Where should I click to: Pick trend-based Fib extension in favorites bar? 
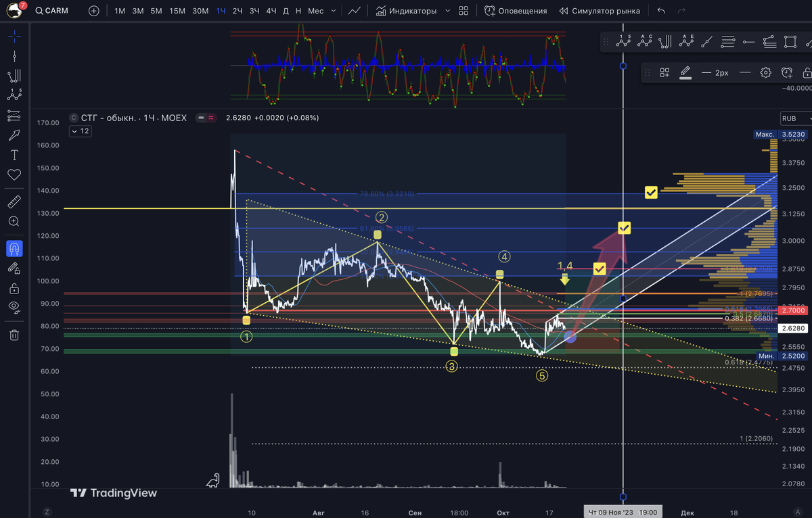click(x=769, y=42)
